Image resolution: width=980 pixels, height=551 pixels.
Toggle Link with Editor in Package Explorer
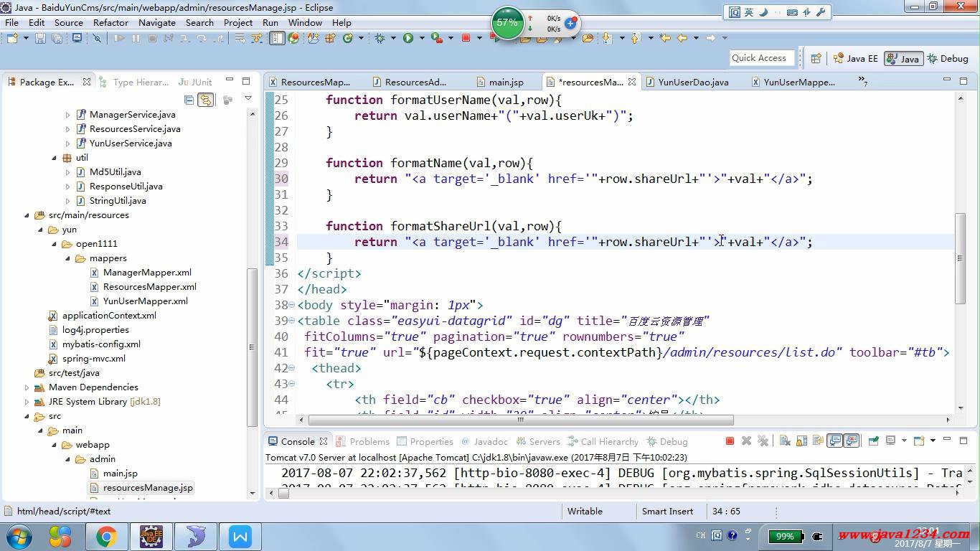(205, 100)
